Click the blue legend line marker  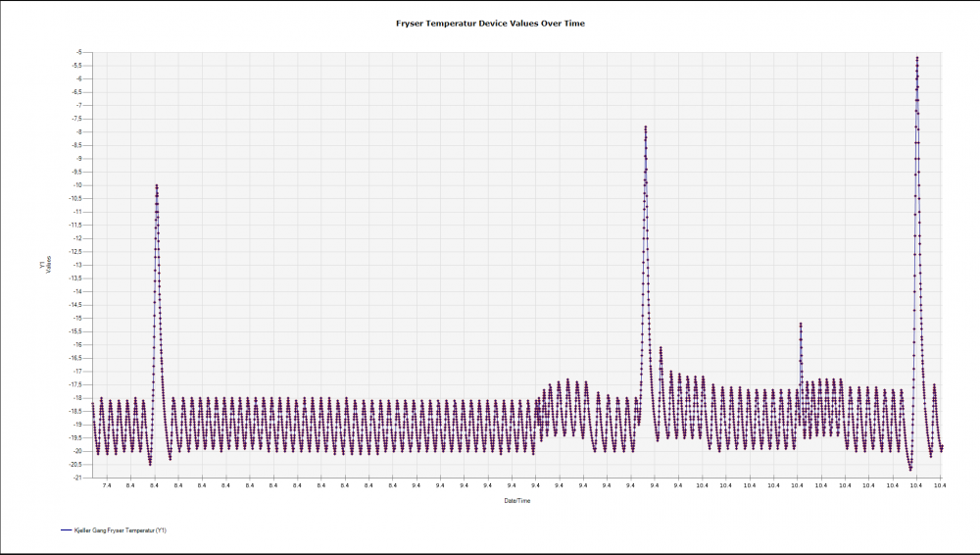point(66,530)
